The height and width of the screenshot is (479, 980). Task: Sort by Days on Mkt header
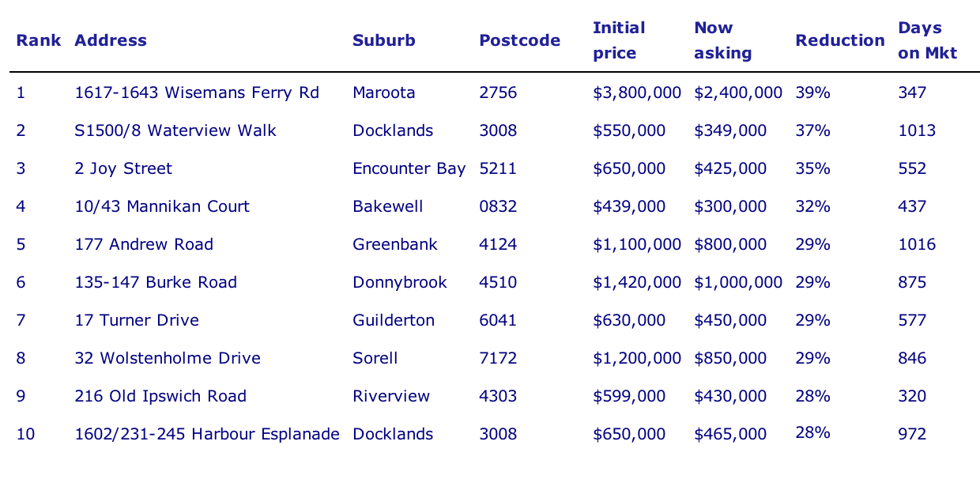(927, 40)
